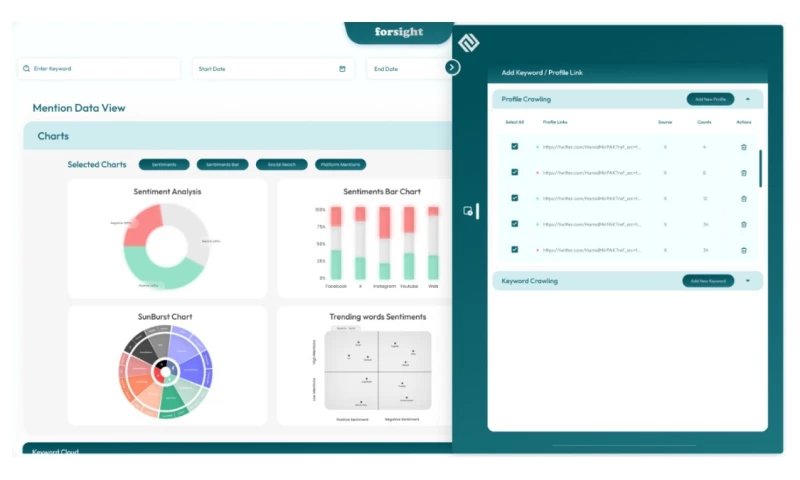This screenshot has height=480, width=800.
Task: Delete the profile row with count 8
Action: click(x=743, y=173)
